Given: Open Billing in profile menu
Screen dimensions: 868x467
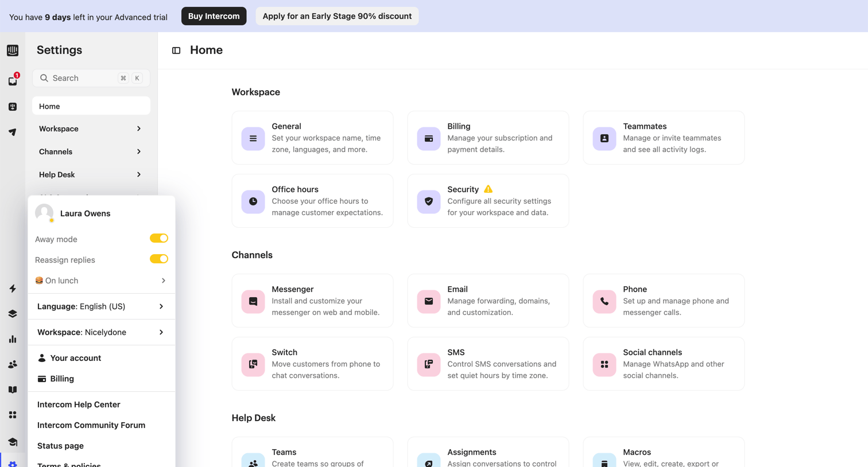Looking at the screenshot, I should click(101, 379).
